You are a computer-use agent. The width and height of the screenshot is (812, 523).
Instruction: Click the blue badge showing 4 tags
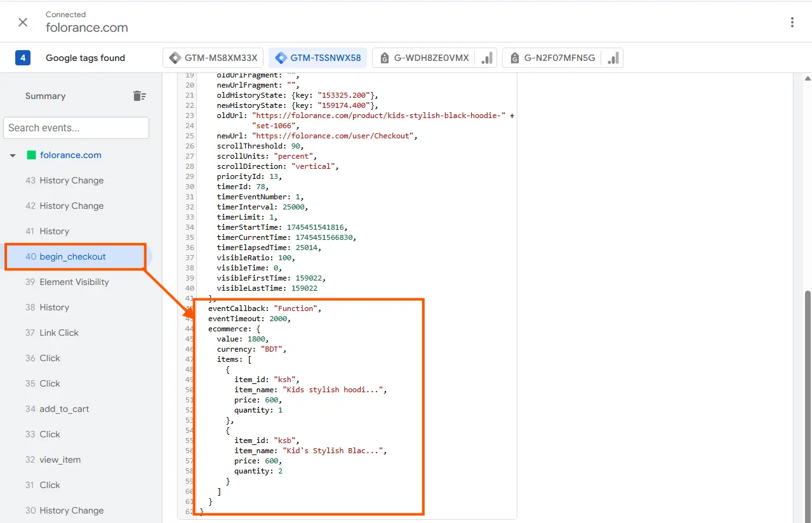(x=23, y=58)
